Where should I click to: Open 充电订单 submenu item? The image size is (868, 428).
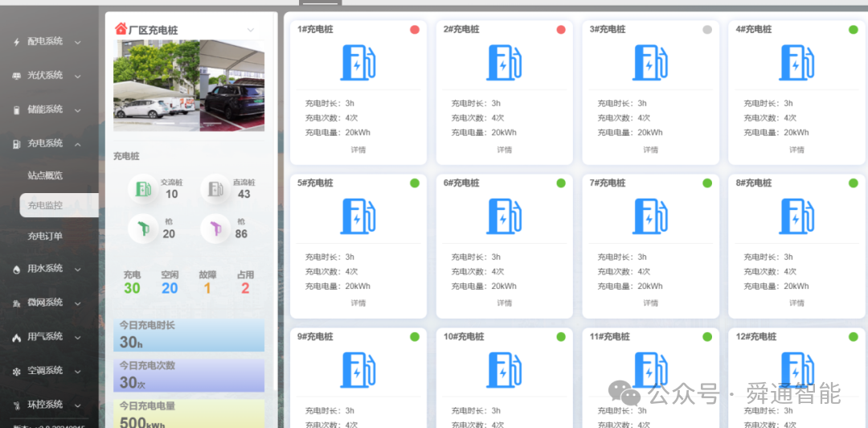click(x=45, y=237)
